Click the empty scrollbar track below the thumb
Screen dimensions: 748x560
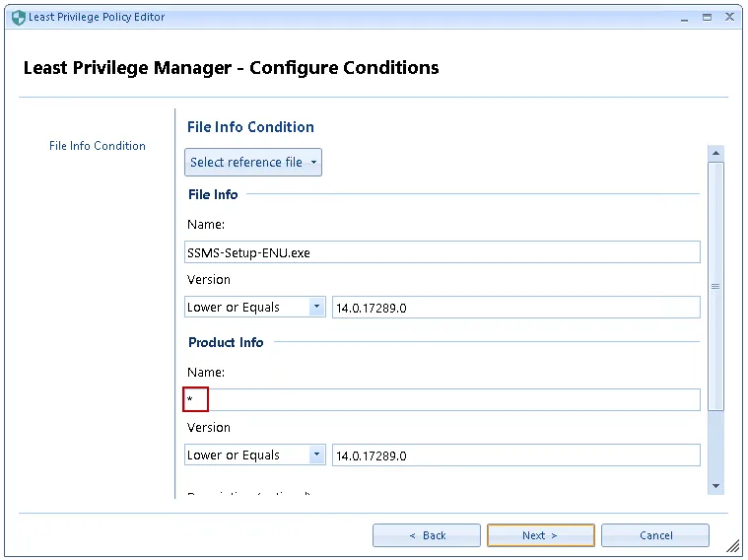tap(716, 444)
